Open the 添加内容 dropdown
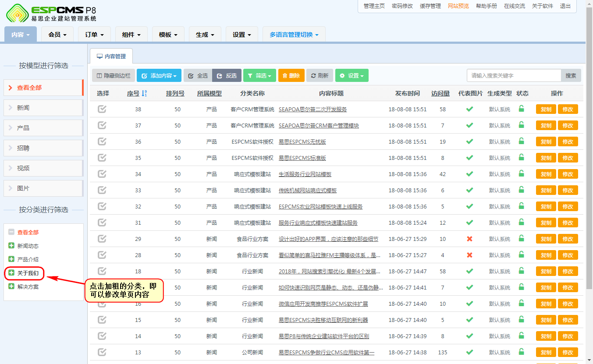The height and width of the screenshot is (364, 593). coord(159,75)
